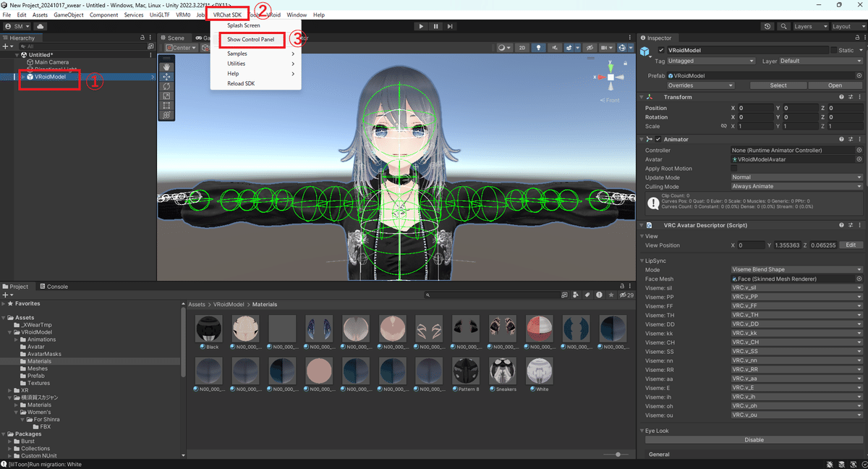Open Transform component presets icon
Viewport: 868px width, 469px height.
pos(850,97)
